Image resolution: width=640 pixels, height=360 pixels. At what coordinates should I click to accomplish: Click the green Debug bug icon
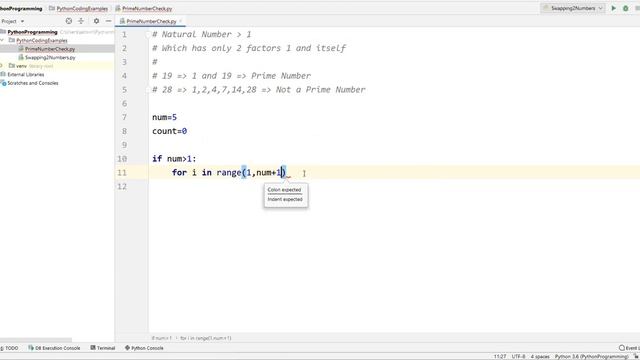point(625,8)
